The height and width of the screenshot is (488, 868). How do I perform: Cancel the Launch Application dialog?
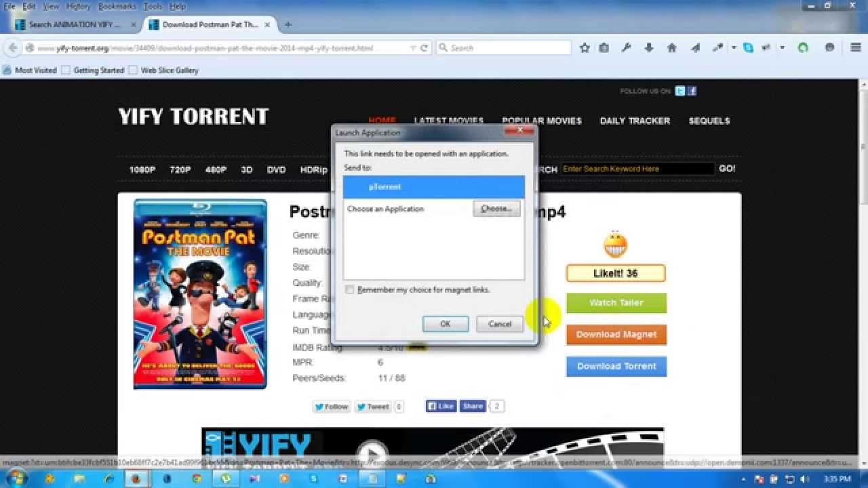tap(500, 324)
